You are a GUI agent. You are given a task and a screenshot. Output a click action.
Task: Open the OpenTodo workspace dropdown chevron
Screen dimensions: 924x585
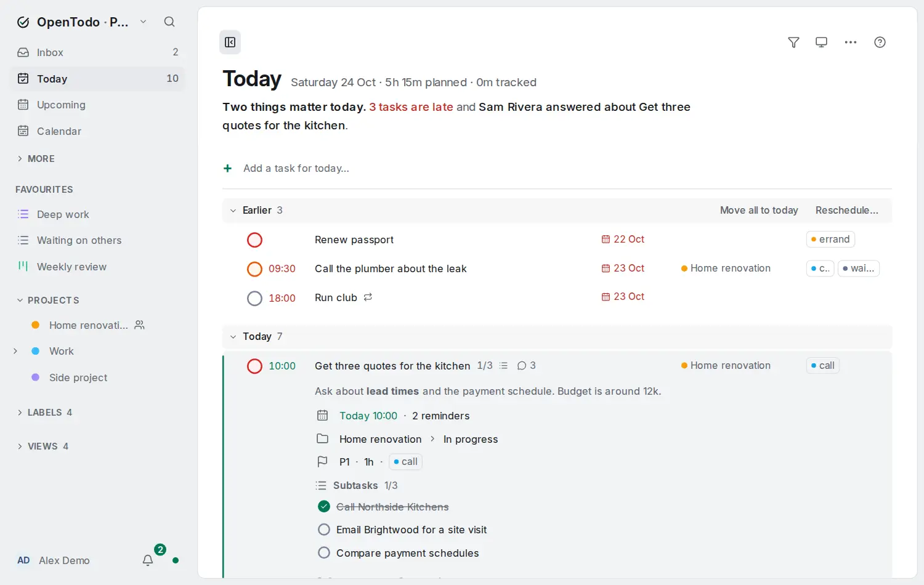(x=144, y=22)
